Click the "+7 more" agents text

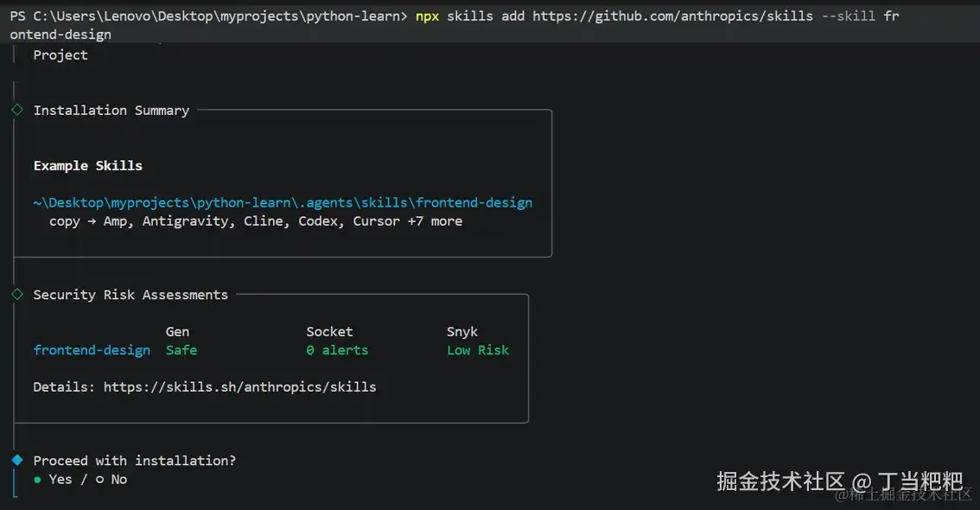435,221
